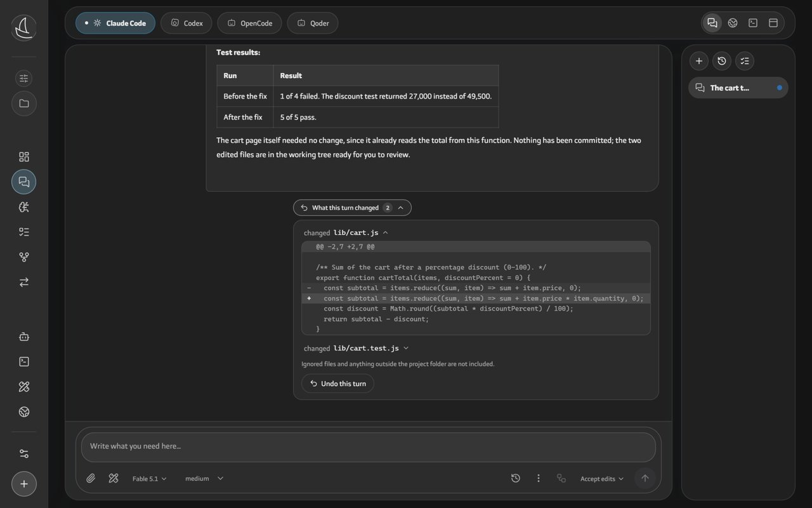Select the terminal icon in left sidebar
Image resolution: width=812 pixels, height=508 pixels.
tap(24, 361)
